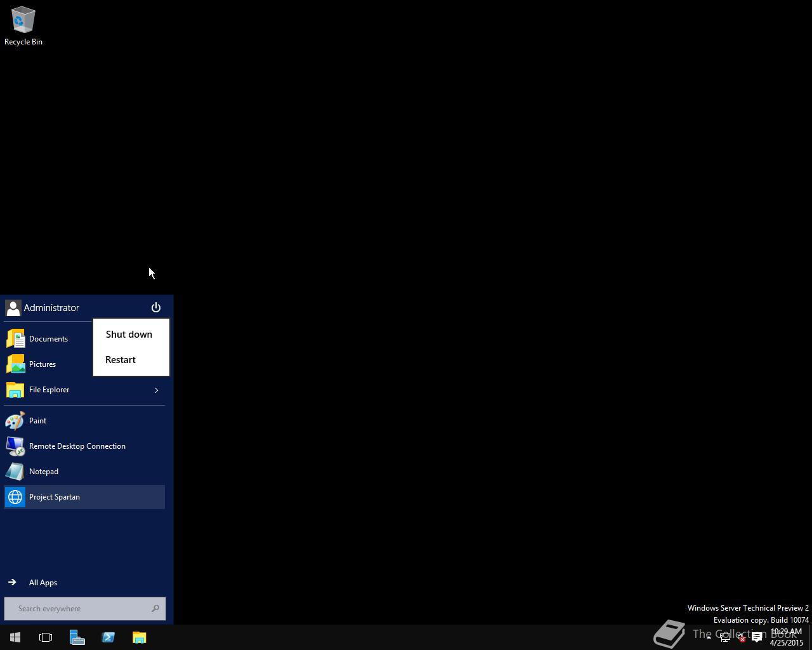Expand File Explorer jump list arrow

157,390
